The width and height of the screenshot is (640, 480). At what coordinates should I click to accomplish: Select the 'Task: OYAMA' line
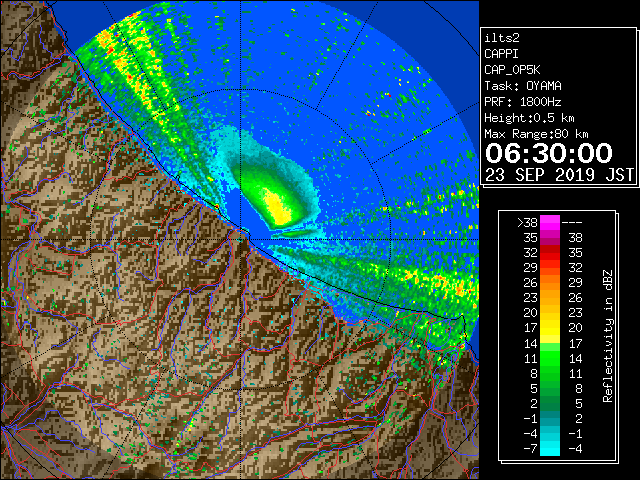click(x=523, y=86)
